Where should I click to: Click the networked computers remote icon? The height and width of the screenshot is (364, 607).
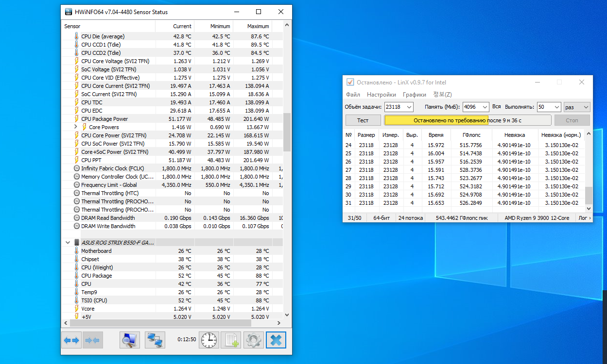coord(155,340)
